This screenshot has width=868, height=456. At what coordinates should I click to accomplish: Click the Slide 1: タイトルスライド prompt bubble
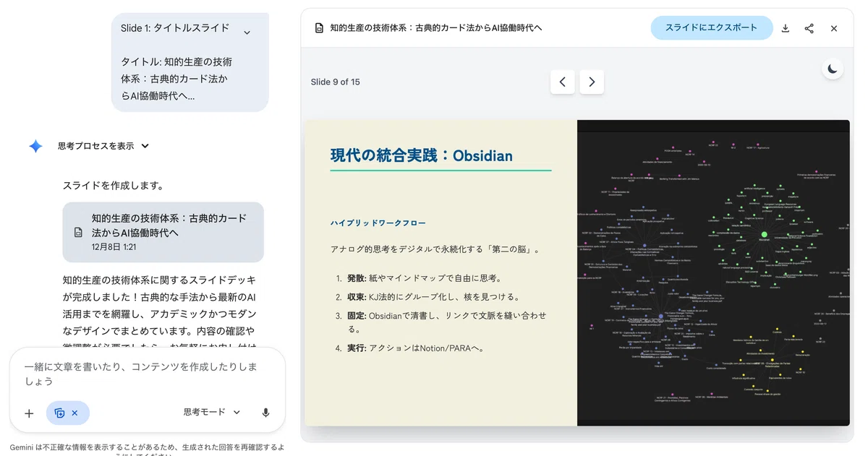point(190,62)
